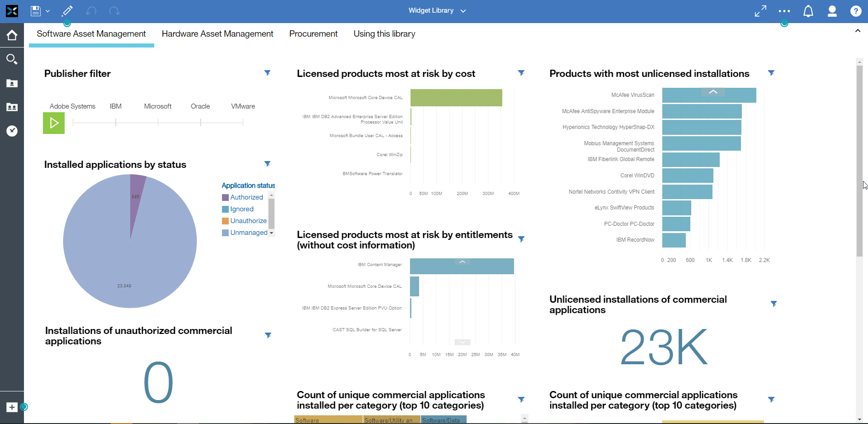This screenshot has width=868, height=424.
Task: Open the save options chevron
Action: tap(48, 11)
